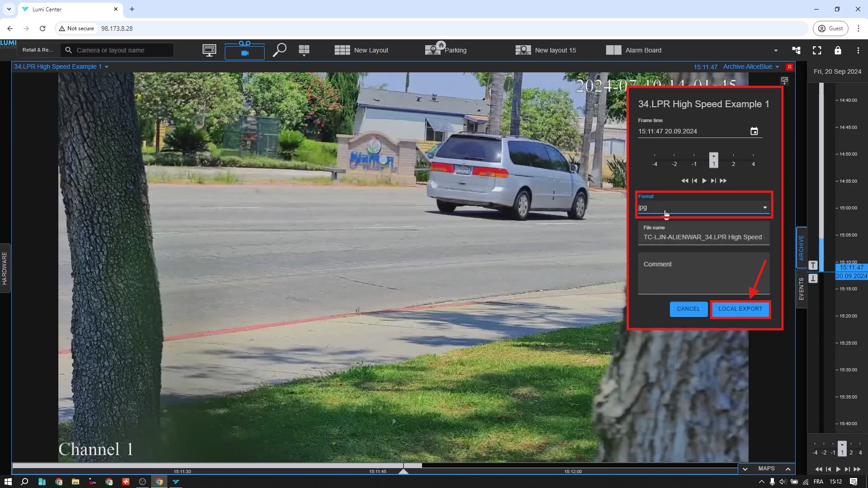Toggle the red R recording indicator
The image size is (868, 488).
790,67
